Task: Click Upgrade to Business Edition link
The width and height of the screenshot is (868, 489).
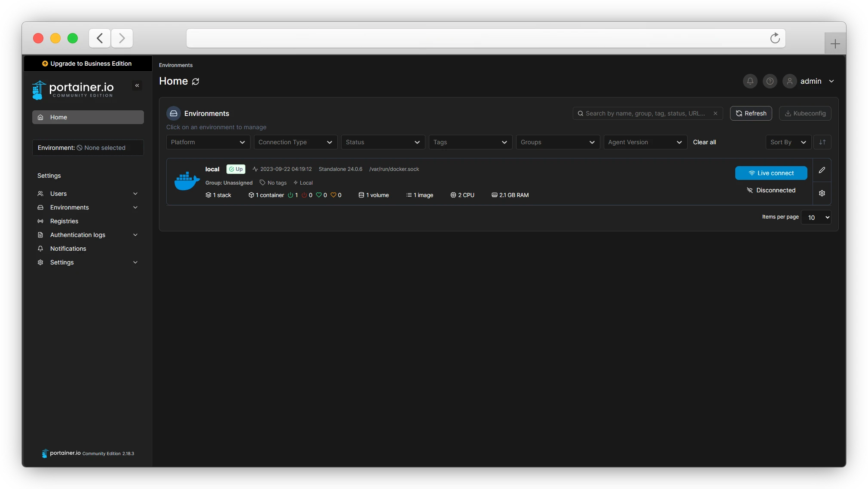Action: 87,64
